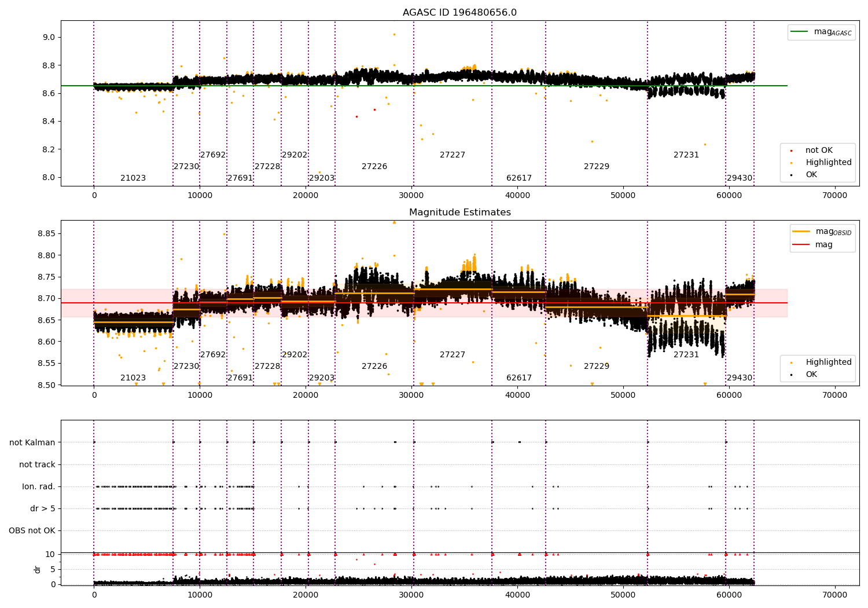Click the 'dr' y-axis label
Image resolution: width=868 pixels, height=608 pixels.
(38, 569)
